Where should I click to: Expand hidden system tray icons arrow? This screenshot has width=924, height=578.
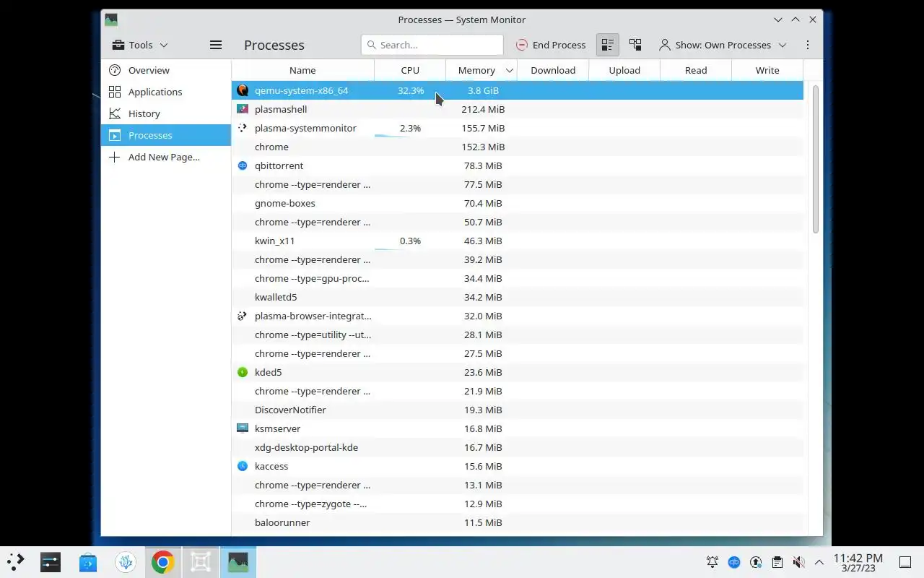(x=819, y=561)
